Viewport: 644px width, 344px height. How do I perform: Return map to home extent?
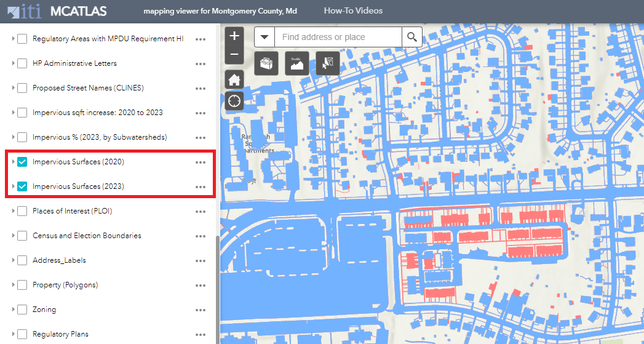(234, 79)
